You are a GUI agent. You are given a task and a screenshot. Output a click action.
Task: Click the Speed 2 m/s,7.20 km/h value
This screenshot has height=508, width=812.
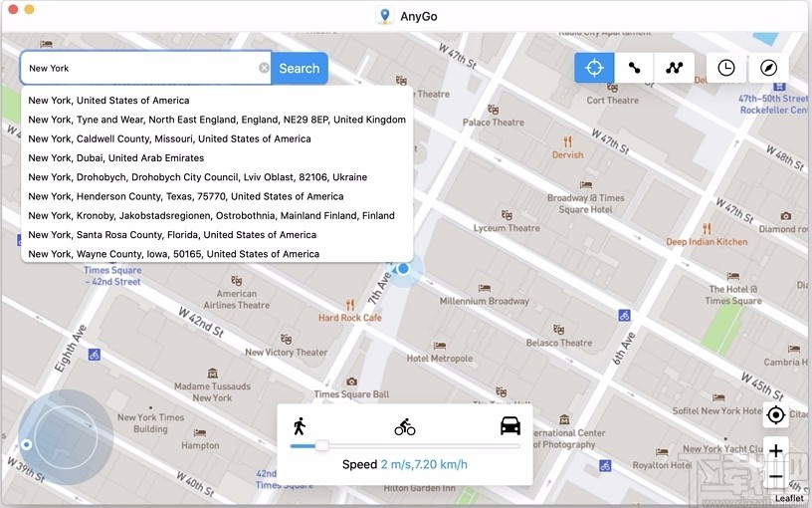(424, 464)
